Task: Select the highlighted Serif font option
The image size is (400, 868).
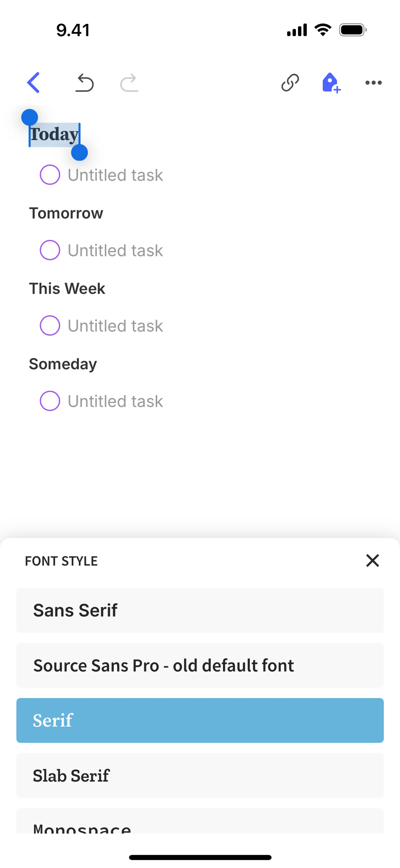Action: pyautogui.click(x=200, y=720)
